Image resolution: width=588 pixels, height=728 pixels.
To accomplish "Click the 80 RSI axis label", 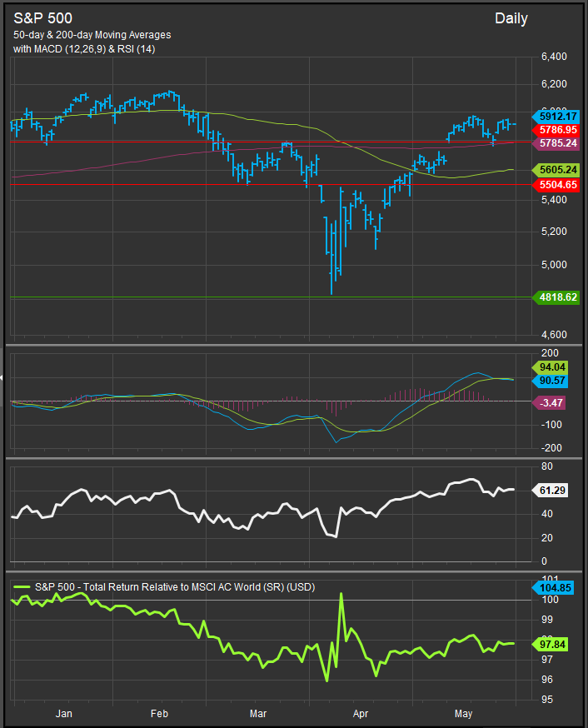I will tap(547, 466).
